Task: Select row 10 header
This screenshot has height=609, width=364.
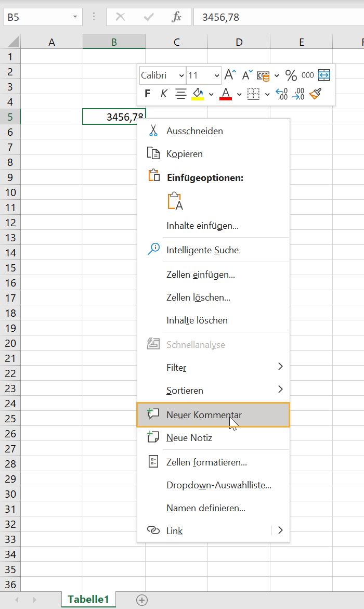Action: [10, 192]
